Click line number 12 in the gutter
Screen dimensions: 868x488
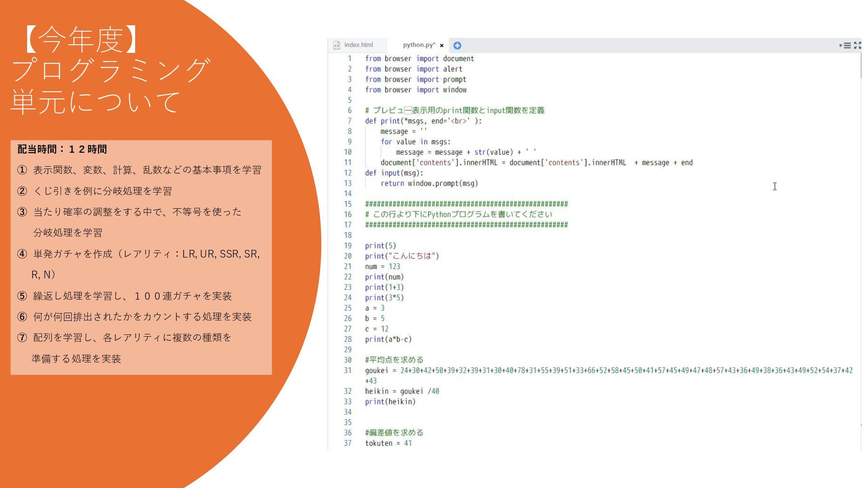click(x=348, y=173)
